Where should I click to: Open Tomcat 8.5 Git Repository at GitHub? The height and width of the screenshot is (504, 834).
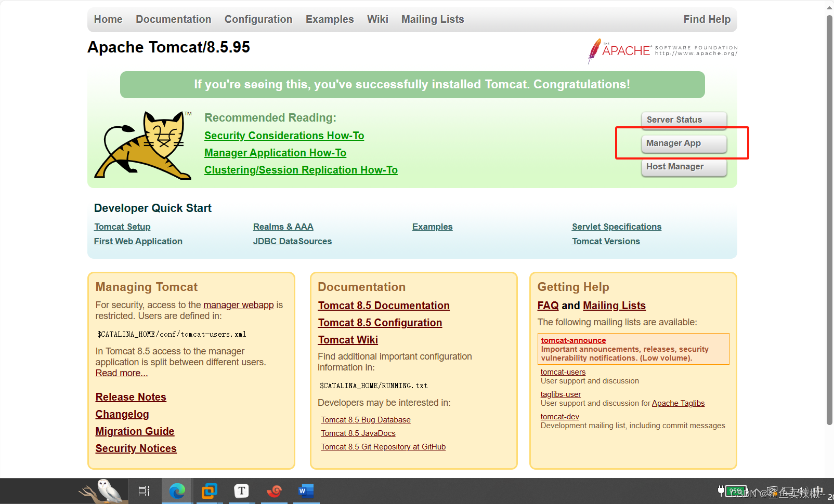point(383,447)
